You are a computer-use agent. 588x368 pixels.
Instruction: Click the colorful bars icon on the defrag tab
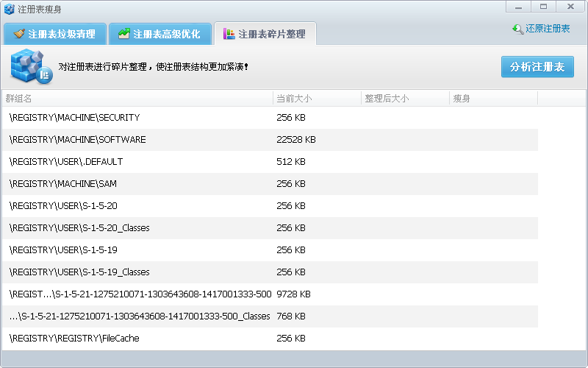tap(229, 34)
